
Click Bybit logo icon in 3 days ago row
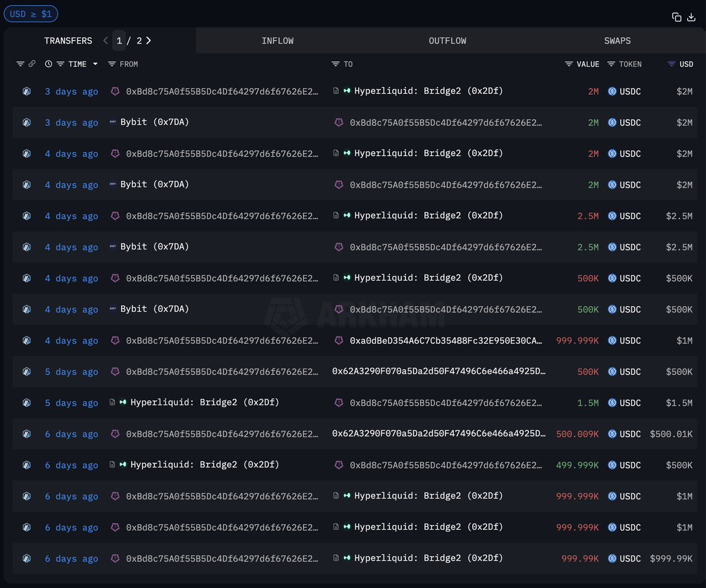[x=113, y=122]
